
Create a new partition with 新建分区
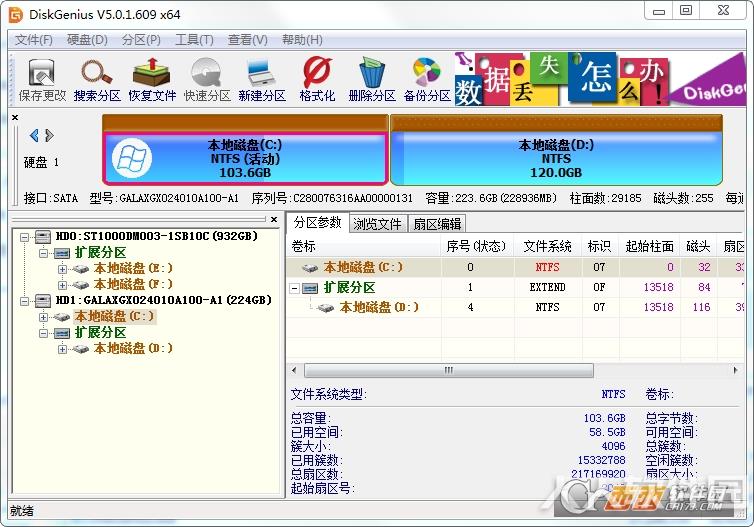(262, 80)
